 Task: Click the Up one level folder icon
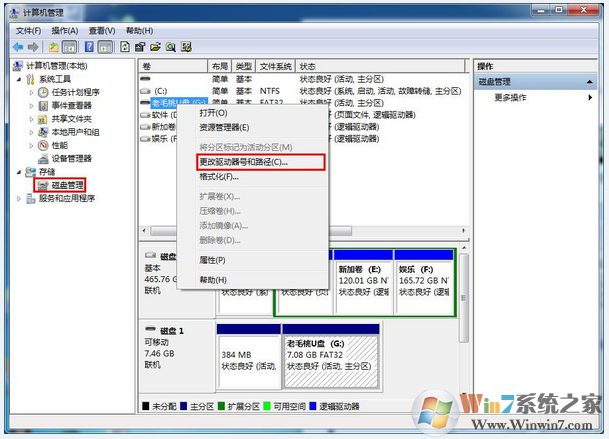point(54,47)
